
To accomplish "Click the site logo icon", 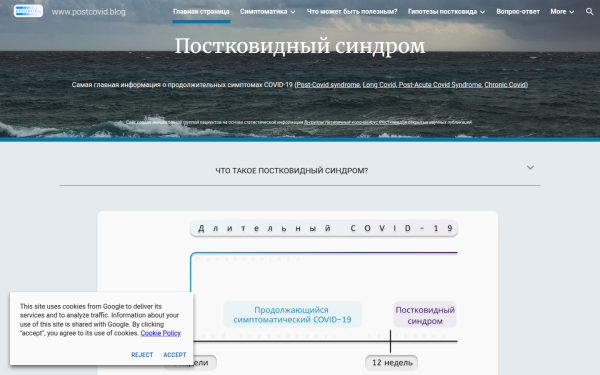I will coord(28,11).
